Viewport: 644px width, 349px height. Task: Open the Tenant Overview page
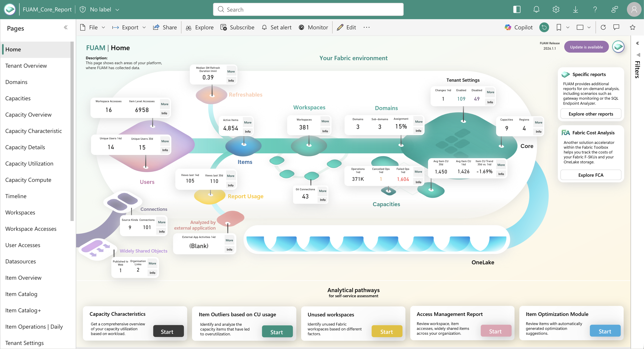tap(35, 66)
